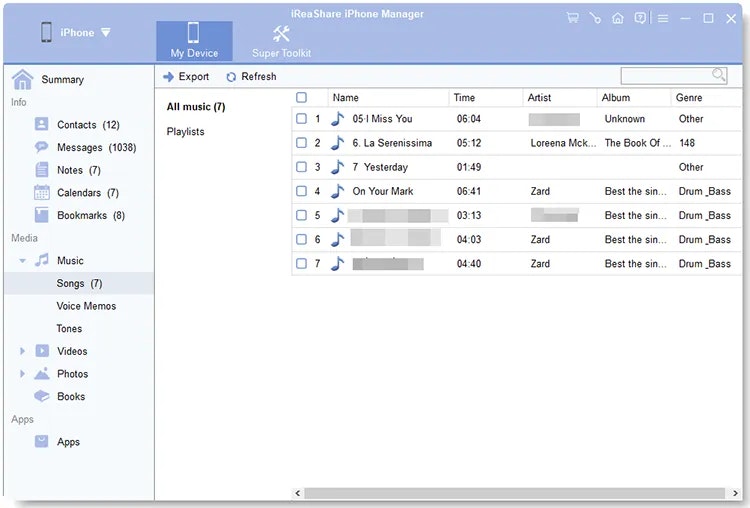Click the 'Loreena Mck...' artist cell
The image size is (750, 508).
click(563, 143)
